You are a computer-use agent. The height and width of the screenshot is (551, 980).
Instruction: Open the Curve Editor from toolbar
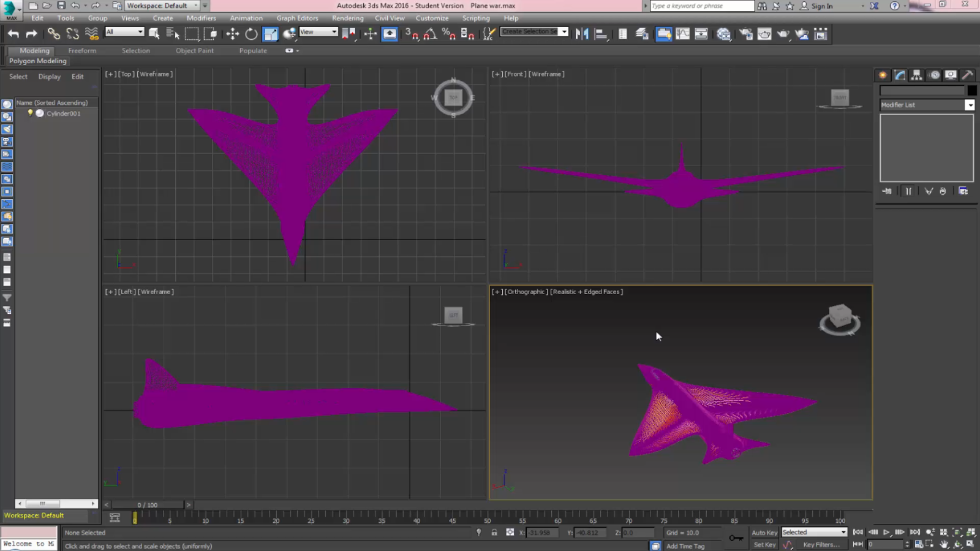click(682, 34)
